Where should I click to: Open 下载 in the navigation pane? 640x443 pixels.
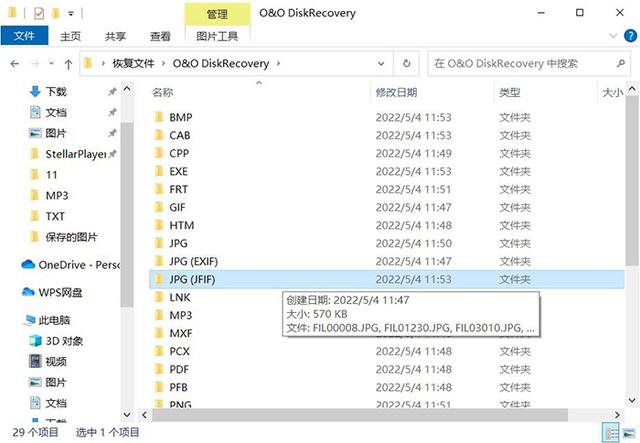(56, 91)
